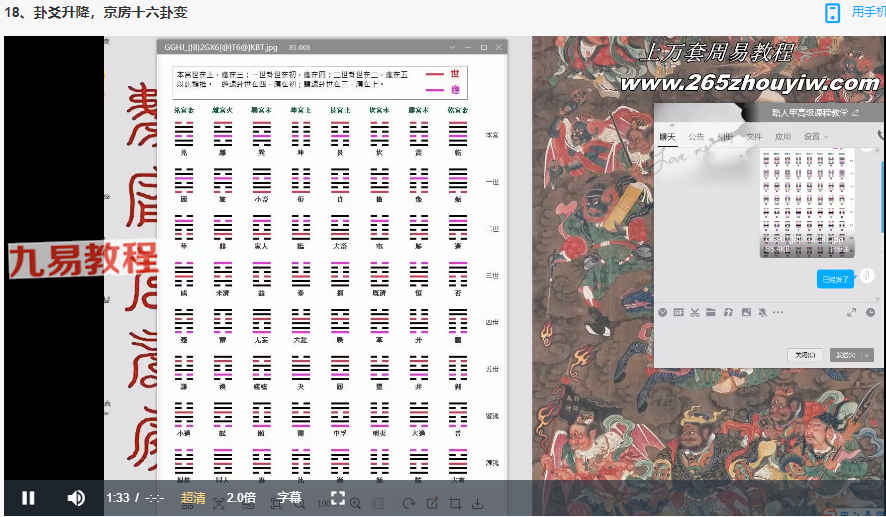Click the 噬嗑 hexagram name
Viewport: 886px width, 517px height.
click(x=261, y=387)
